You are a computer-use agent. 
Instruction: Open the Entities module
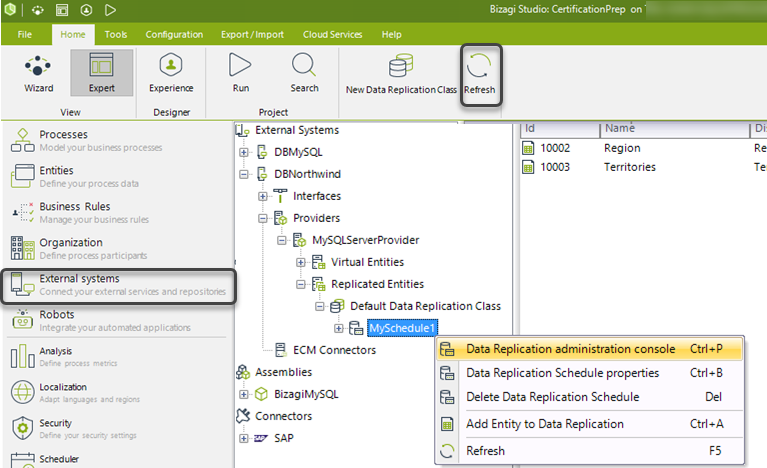[117, 177]
